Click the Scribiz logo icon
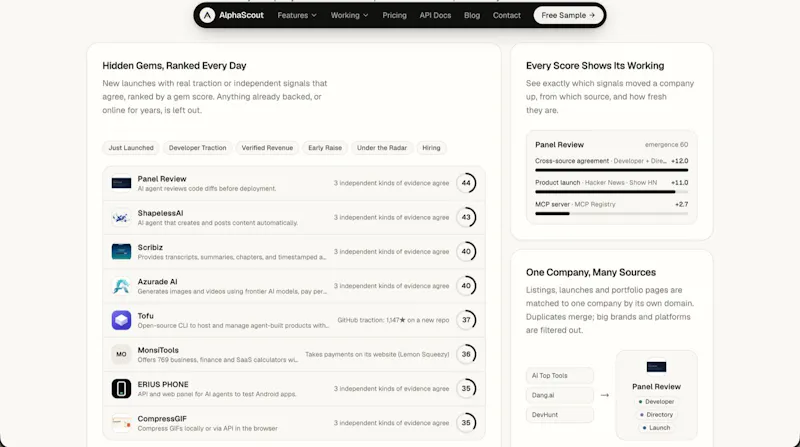This screenshot has width=800, height=447. (x=121, y=252)
